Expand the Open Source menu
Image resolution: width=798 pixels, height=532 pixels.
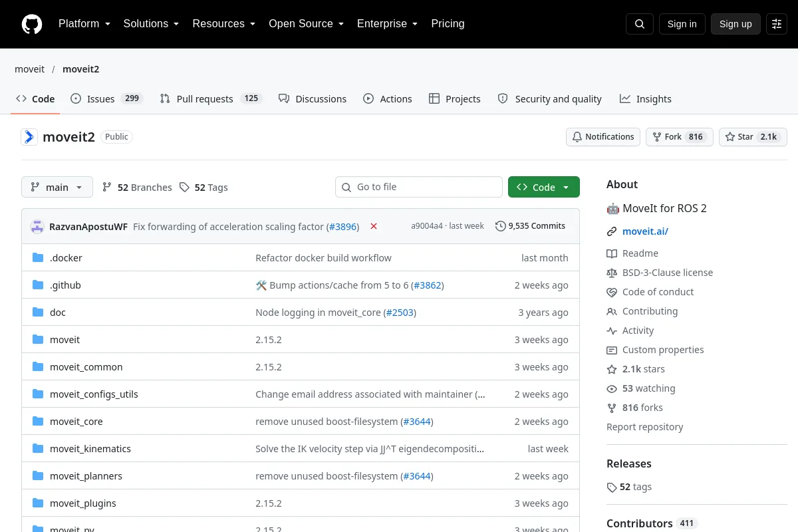point(307,23)
